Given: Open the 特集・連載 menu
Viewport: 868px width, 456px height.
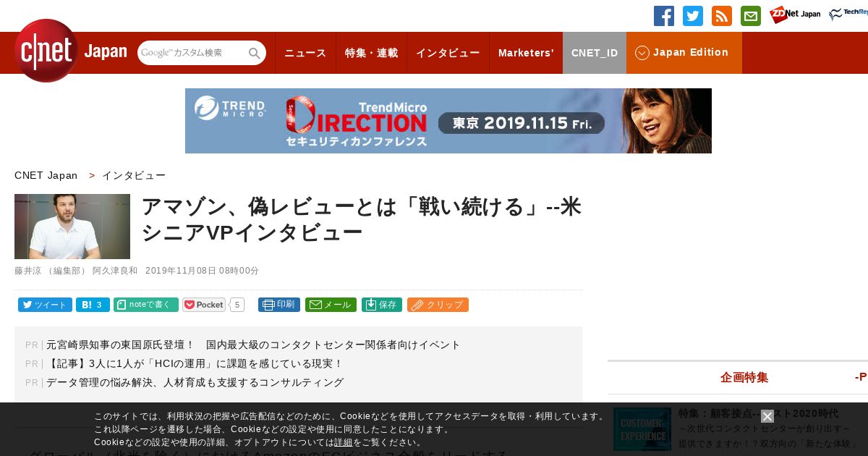Looking at the screenshot, I should tap(371, 53).
